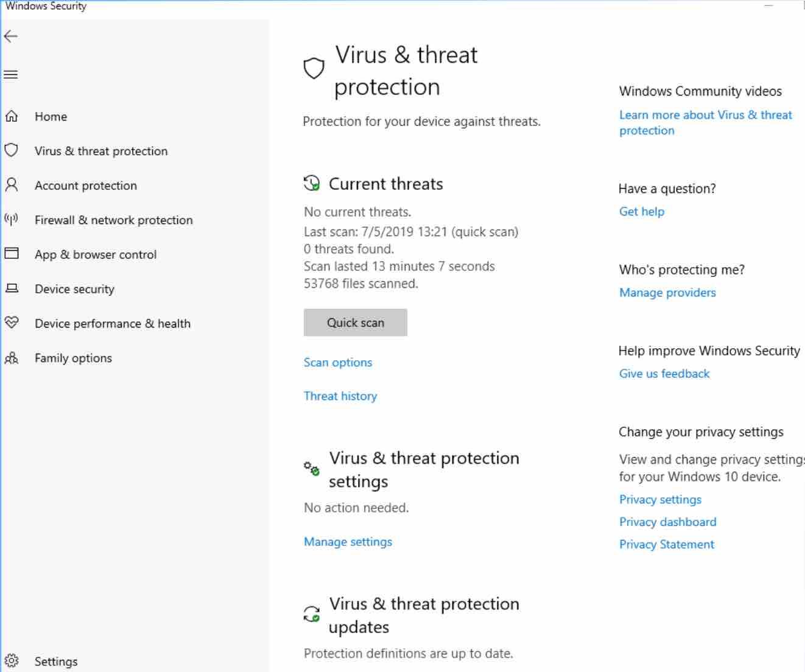Screen dimensions: 805x672
Task: Open Privacy dashboard link
Action: [668, 522]
